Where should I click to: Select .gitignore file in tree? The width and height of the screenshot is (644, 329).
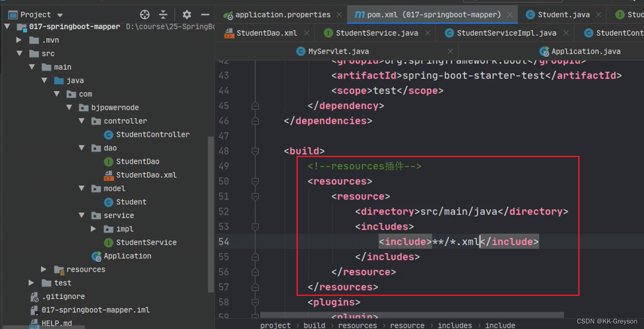click(63, 296)
